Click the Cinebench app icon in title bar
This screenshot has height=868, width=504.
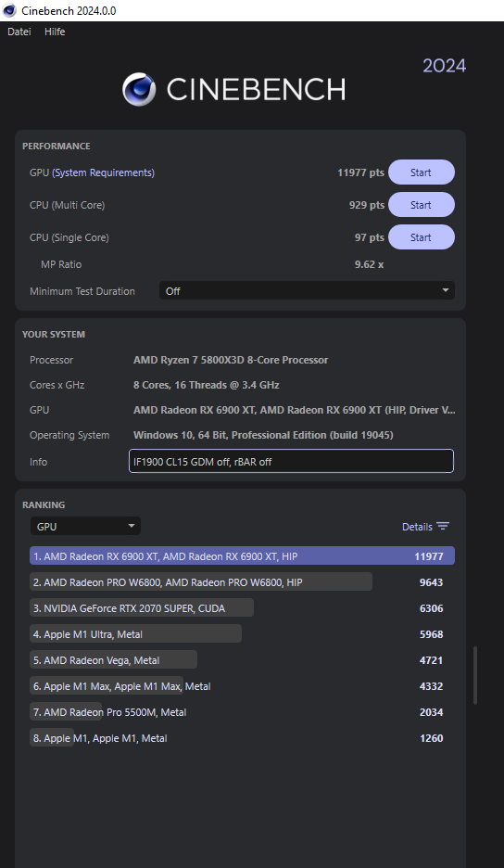(9, 10)
